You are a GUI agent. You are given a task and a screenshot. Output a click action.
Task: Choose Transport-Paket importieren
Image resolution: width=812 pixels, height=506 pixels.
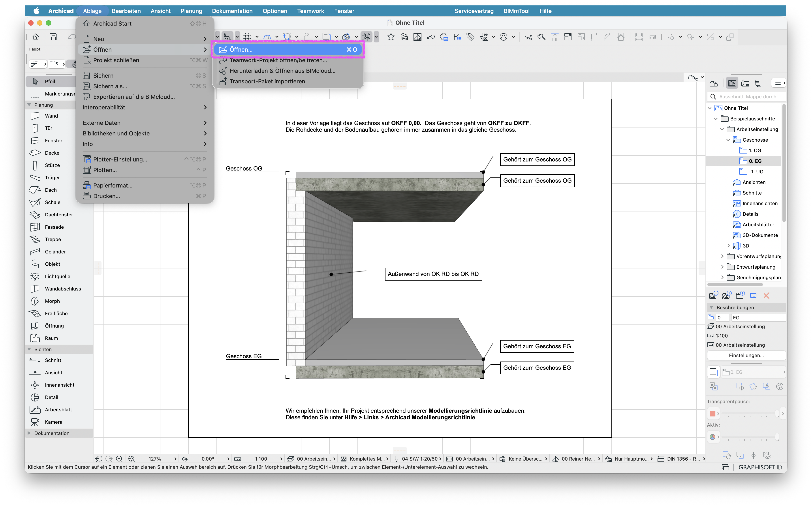click(288, 81)
